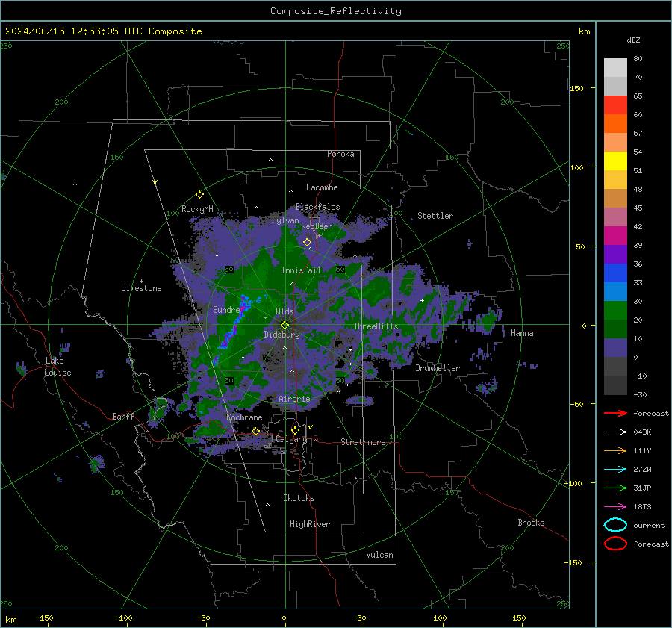The width and height of the screenshot is (672, 628).
Task: Click the green 31JP arrow icon
Action: 615,488
